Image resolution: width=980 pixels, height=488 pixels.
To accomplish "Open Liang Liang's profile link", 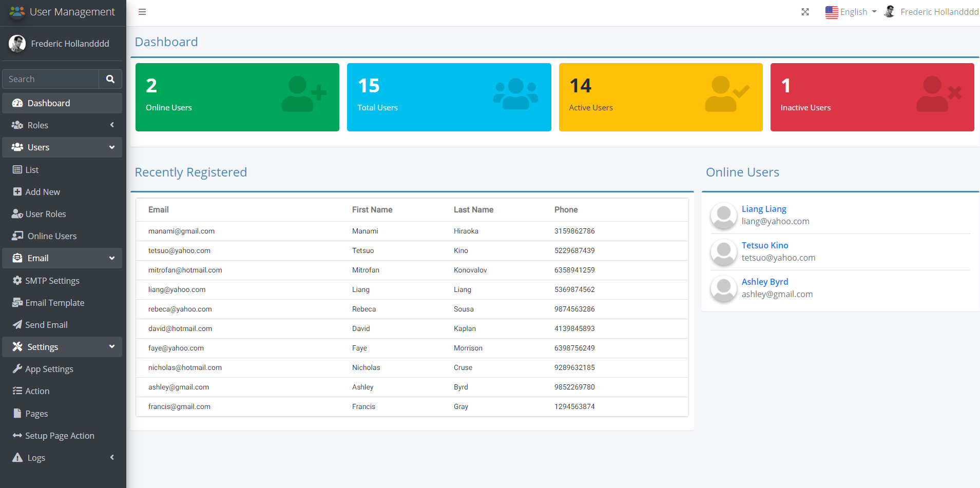I will tap(763, 209).
